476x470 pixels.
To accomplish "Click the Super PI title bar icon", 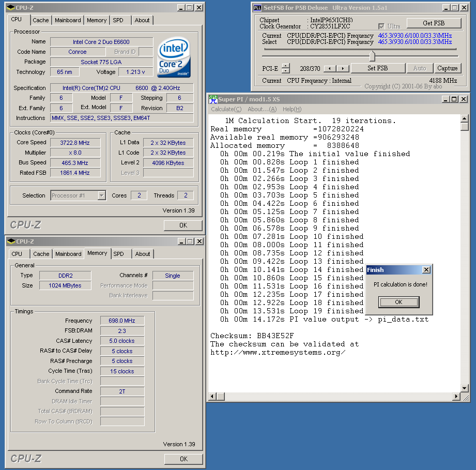I will coord(213,99).
